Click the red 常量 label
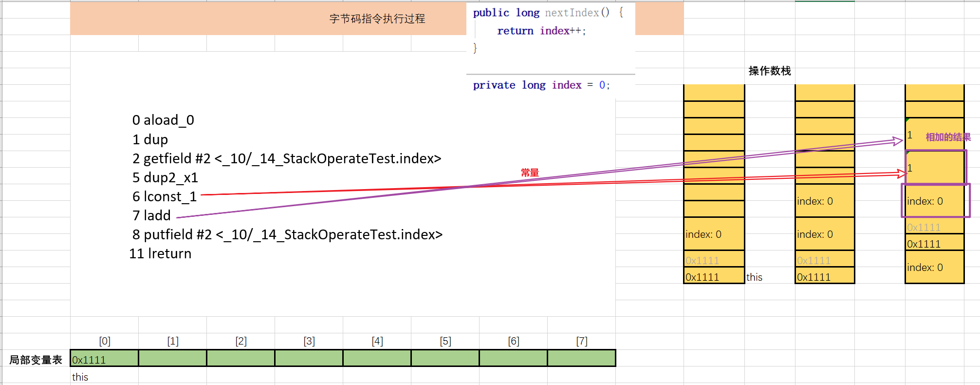 pyautogui.click(x=530, y=173)
